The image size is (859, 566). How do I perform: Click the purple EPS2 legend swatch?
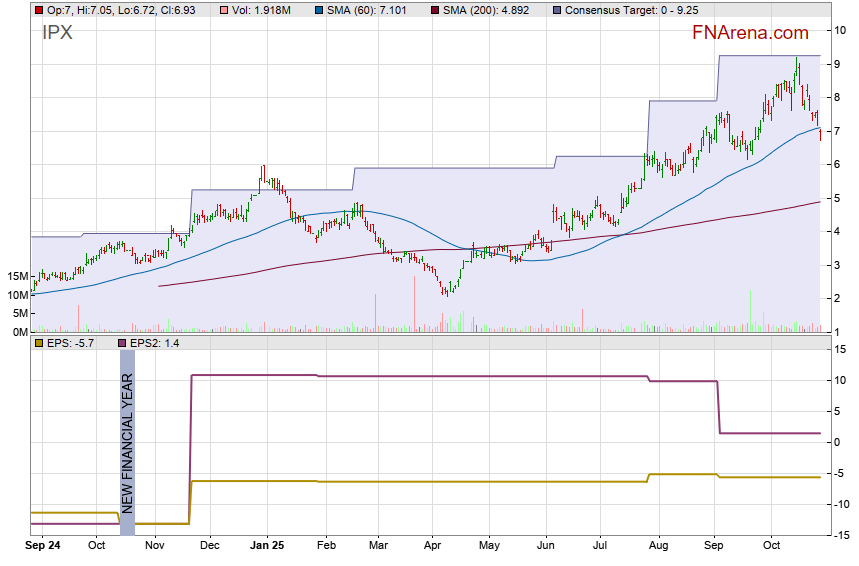(x=123, y=343)
